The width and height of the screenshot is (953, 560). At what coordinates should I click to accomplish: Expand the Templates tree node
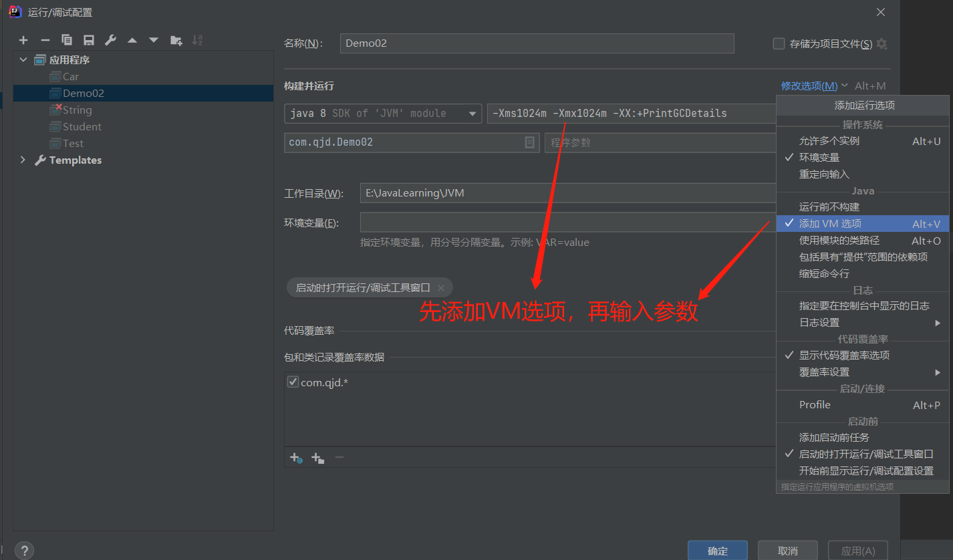coord(23,160)
